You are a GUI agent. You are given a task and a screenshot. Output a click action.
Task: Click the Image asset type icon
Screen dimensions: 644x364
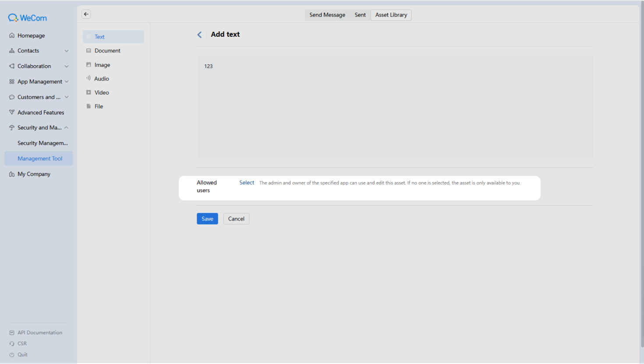point(88,65)
